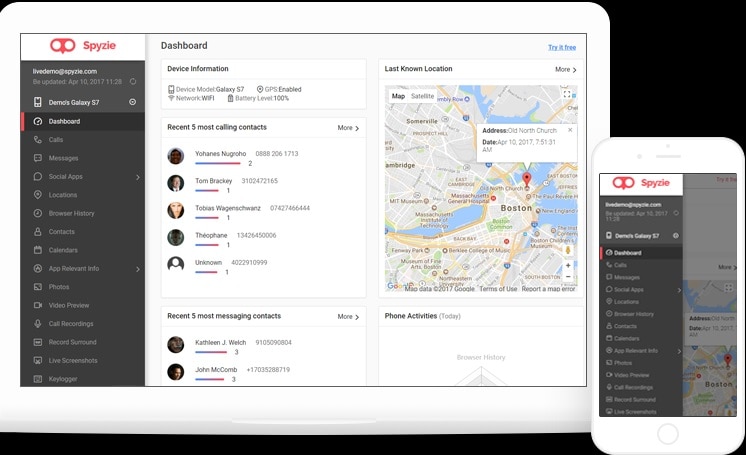Click the fullscreen icon on phone's map

[728, 288]
